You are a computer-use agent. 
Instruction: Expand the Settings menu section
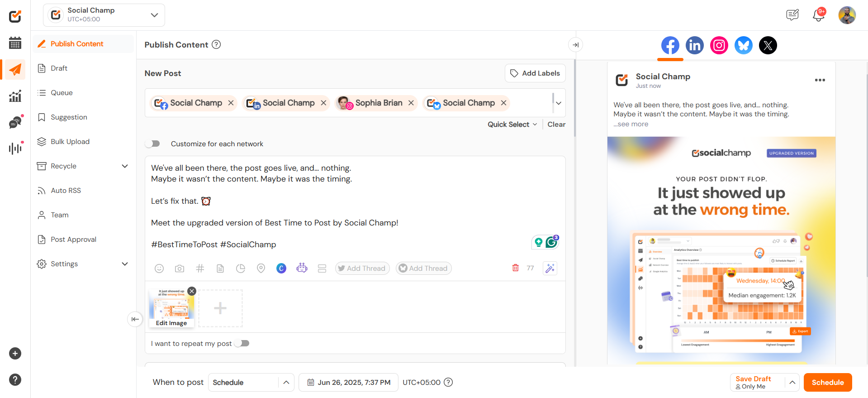click(x=125, y=264)
